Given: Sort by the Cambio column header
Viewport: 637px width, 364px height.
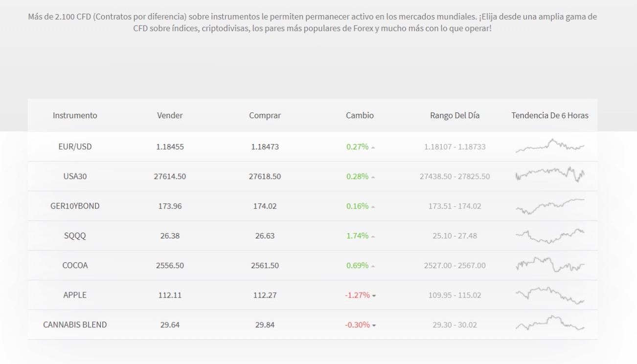Looking at the screenshot, I should click(359, 116).
